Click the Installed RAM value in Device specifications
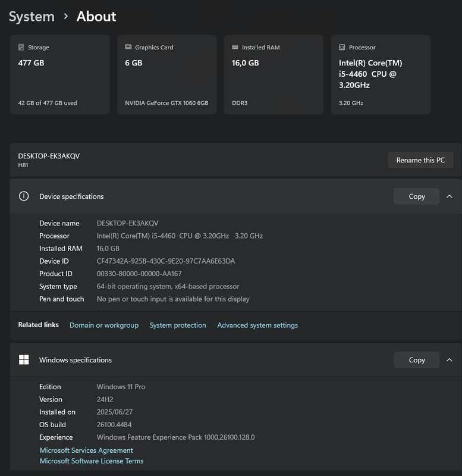Image resolution: width=462 pixels, height=476 pixels. pyautogui.click(x=108, y=248)
